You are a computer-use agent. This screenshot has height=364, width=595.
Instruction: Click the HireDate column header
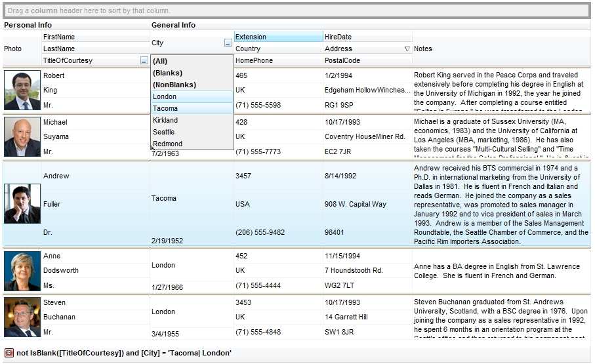(367, 37)
